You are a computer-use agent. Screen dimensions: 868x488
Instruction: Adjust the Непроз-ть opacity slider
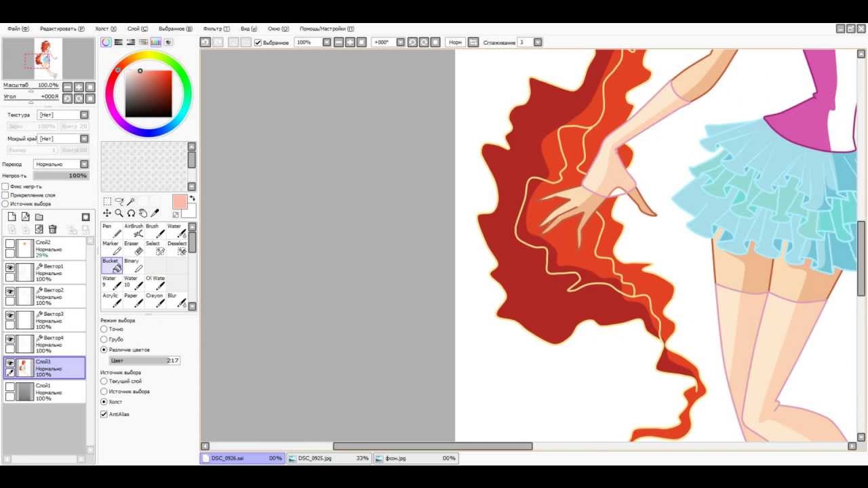pyautogui.click(x=60, y=176)
